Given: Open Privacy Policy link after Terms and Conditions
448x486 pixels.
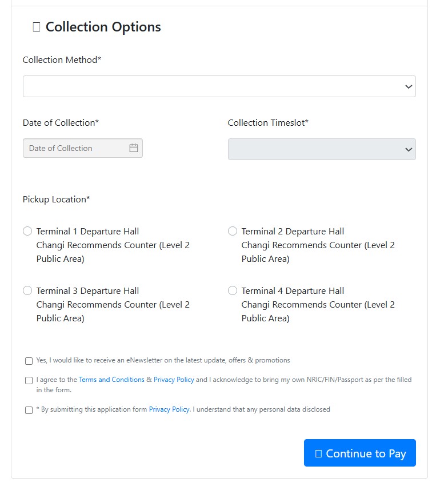Looking at the screenshot, I should tap(174, 380).
